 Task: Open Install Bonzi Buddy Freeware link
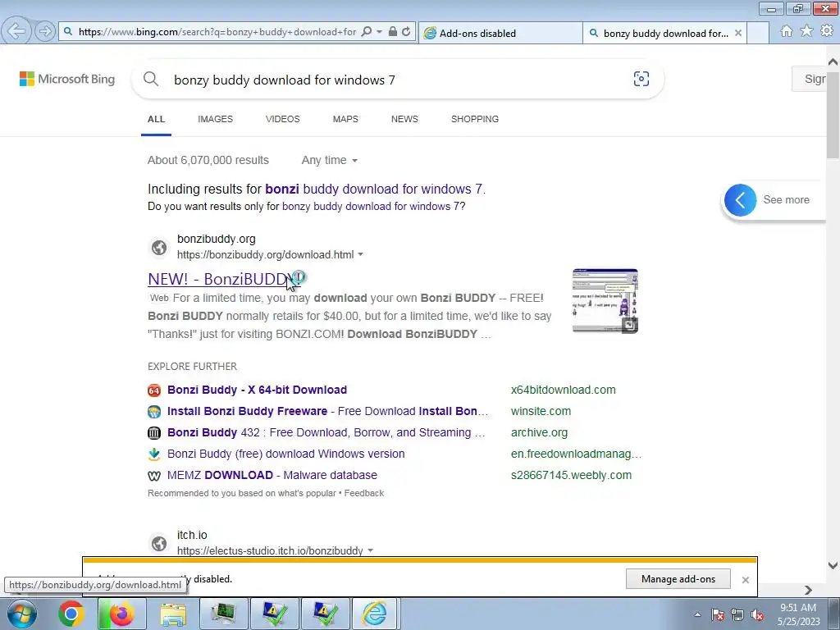coord(328,411)
